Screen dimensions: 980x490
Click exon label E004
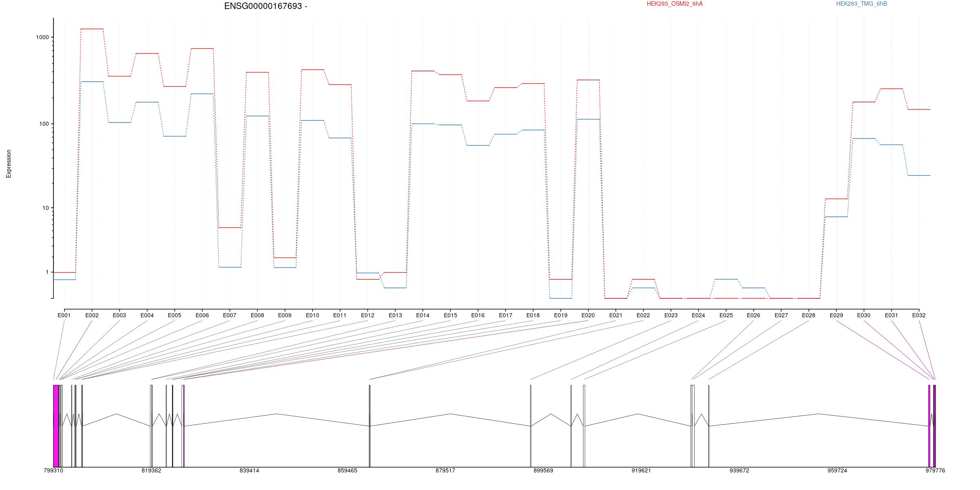click(147, 315)
